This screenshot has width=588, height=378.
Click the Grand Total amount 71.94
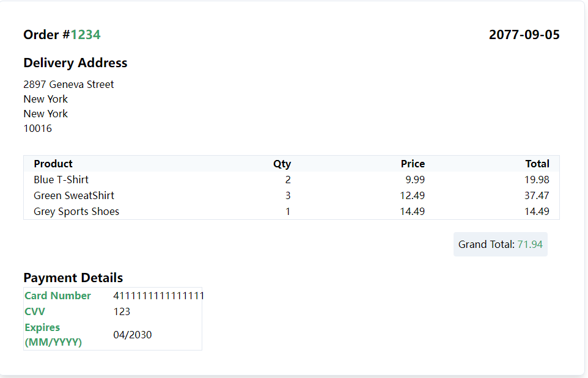point(530,244)
